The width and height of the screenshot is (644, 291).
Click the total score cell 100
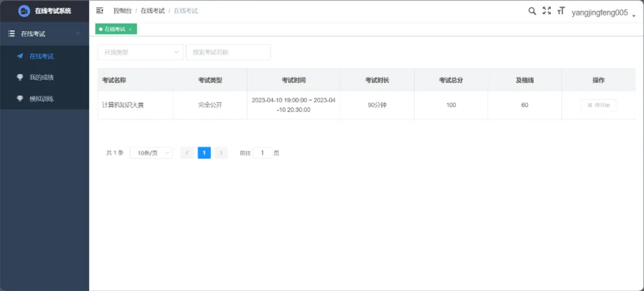pos(451,105)
